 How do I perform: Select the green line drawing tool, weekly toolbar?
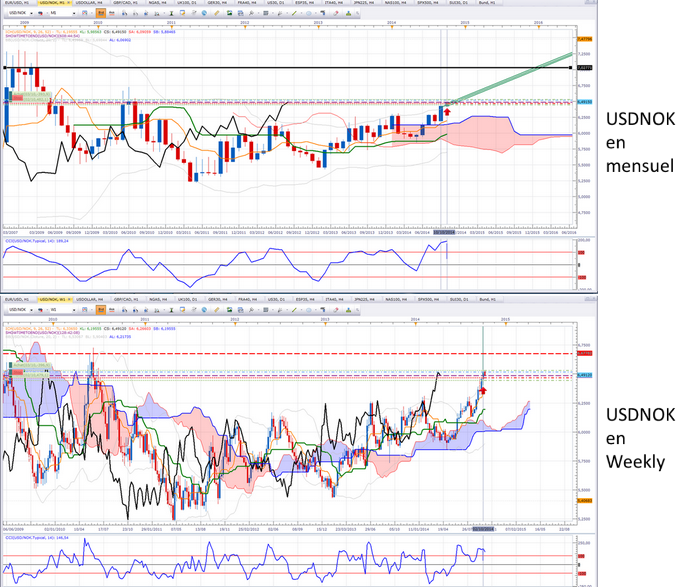click(x=294, y=310)
